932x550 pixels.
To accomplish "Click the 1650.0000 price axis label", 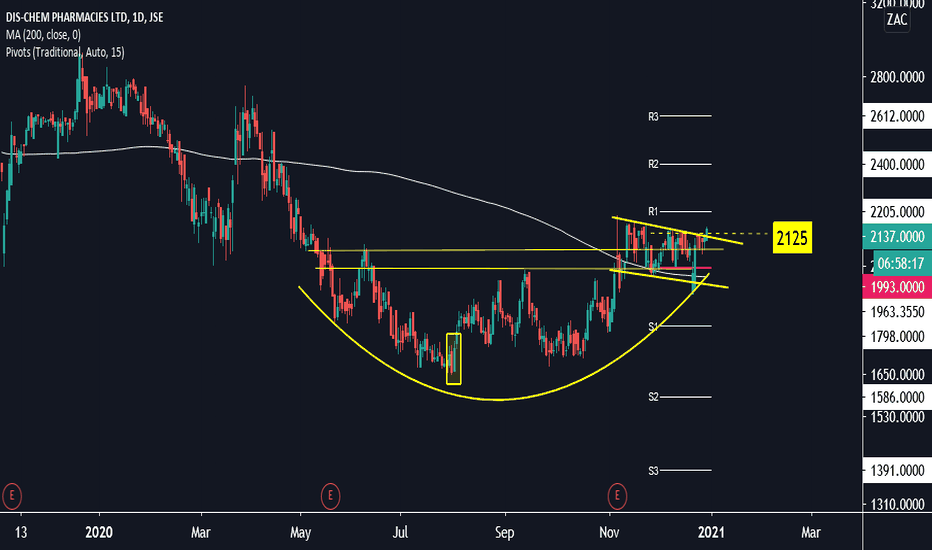I will click(897, 375).
